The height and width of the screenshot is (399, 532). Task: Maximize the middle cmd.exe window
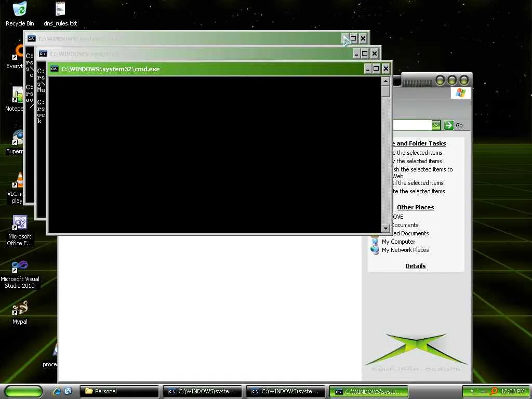[x=365, y=54]
